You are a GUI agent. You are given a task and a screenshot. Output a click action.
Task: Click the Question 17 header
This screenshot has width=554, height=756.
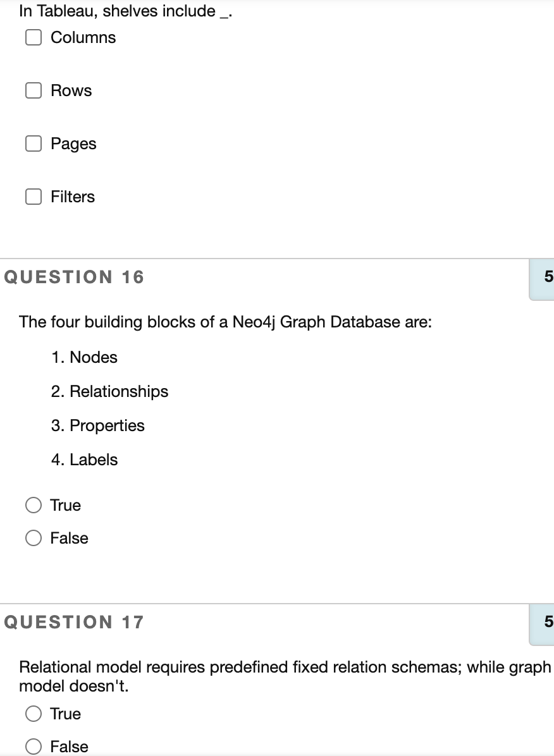[73, 622]
